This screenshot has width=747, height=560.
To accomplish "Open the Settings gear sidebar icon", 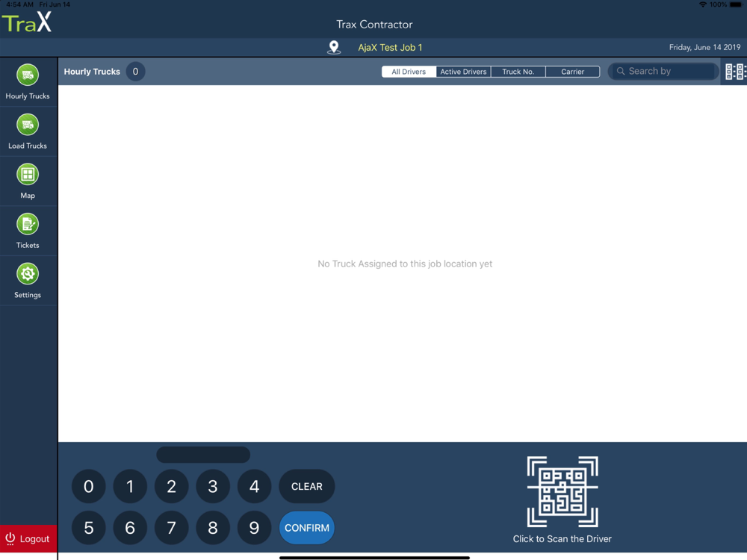I will tap(28, 274).
